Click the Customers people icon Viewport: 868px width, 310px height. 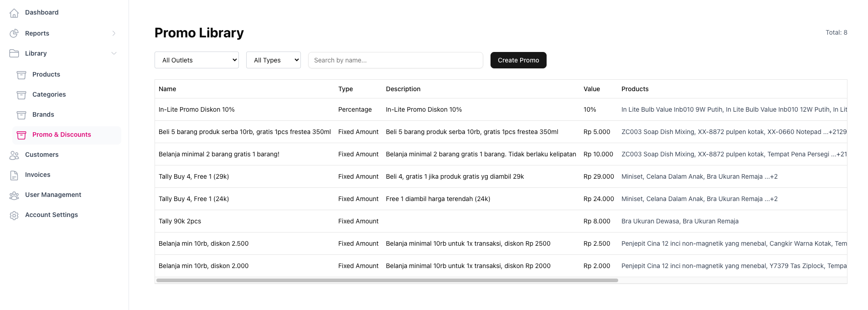tap(14, 155)
